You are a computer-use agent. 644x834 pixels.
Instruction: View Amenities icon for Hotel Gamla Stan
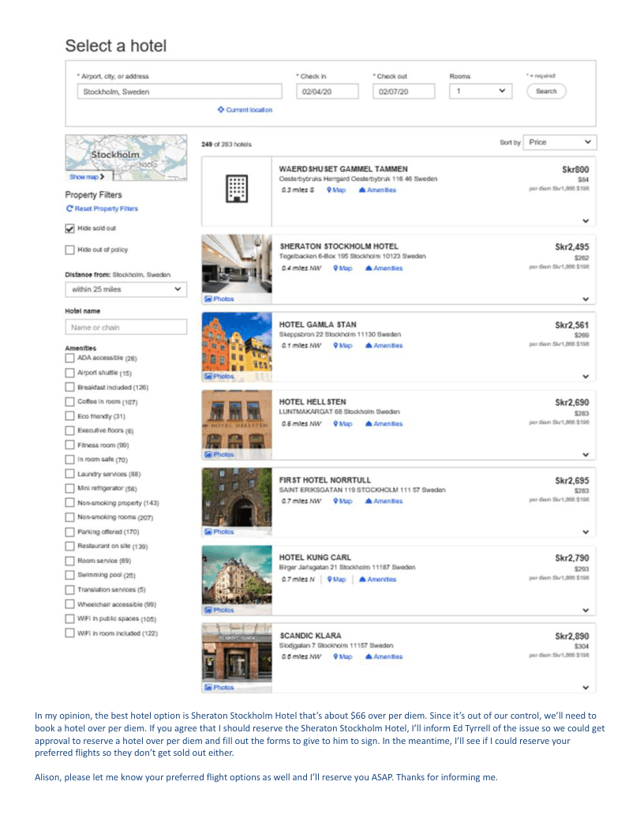tap(367, 345)
